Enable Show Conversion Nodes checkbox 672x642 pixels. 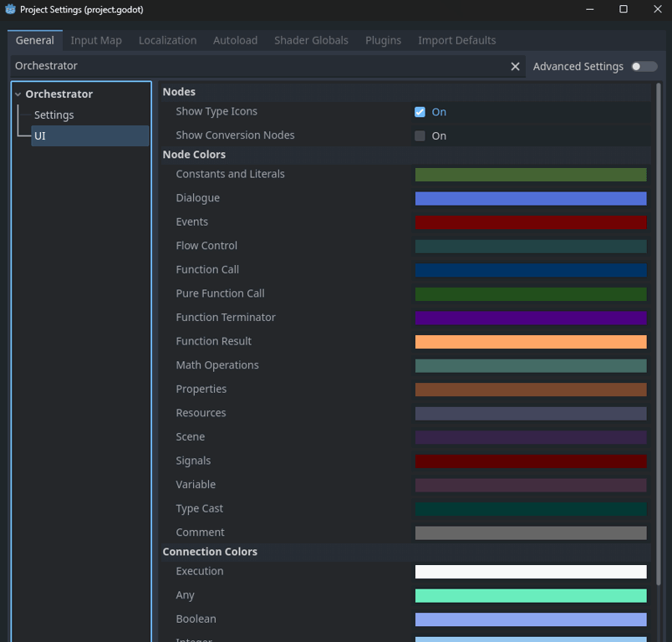click(x=420, y=136)
